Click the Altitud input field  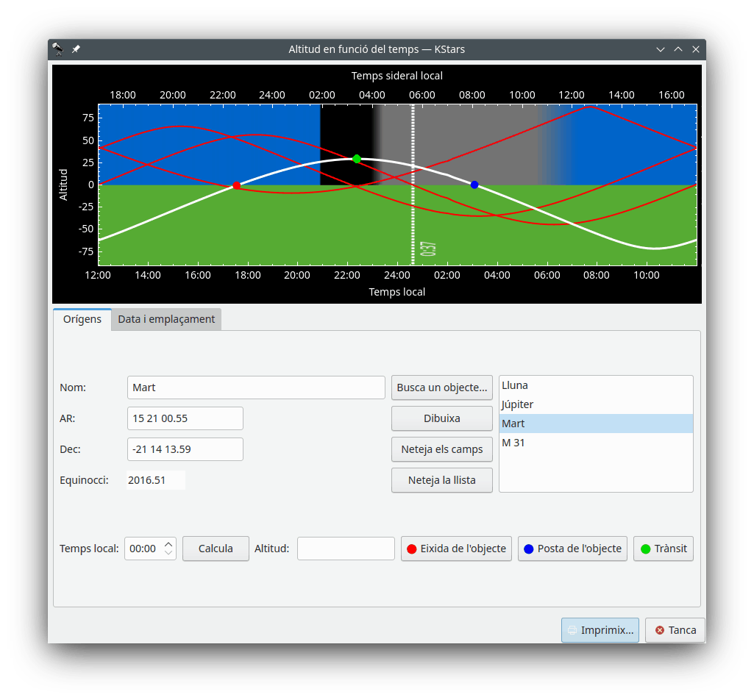click(346, 549)
